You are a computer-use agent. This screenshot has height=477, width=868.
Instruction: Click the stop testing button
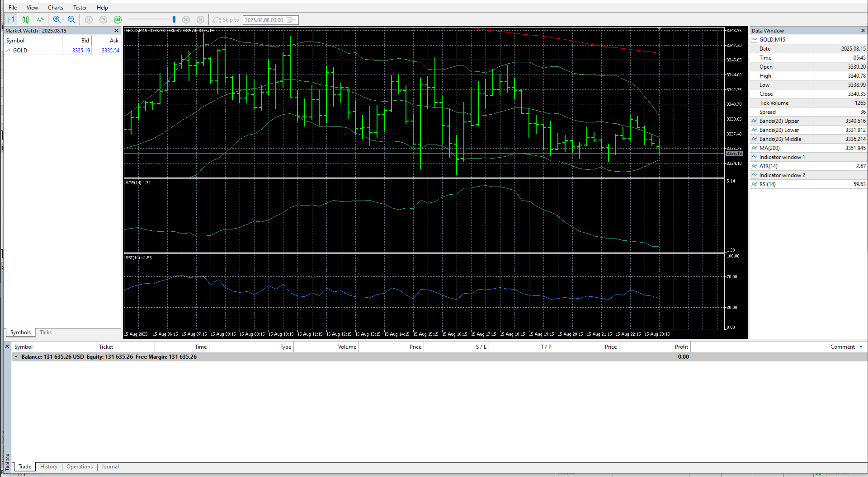coord(104,20)
